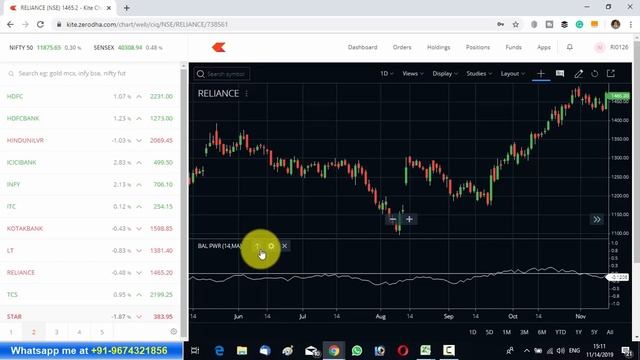Expand KOTAKBANK market depth chevron
The height and width of the screenshot is (360, 640).
tap(139, 229)
